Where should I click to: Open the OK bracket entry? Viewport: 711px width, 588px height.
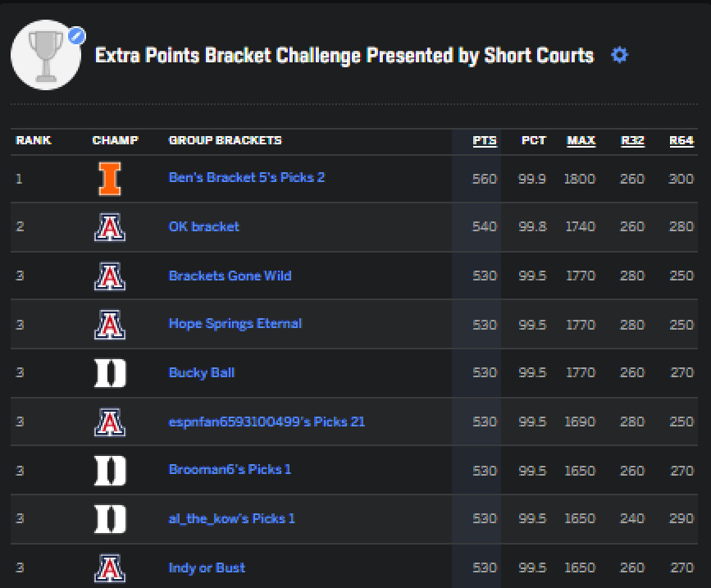tap(203, 226)
